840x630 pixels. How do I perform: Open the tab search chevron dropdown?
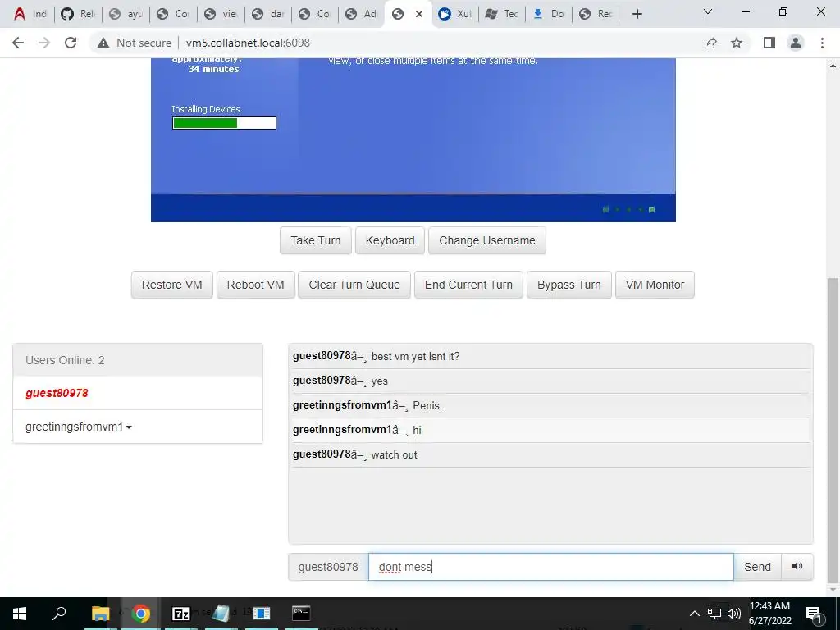point(707,11)
